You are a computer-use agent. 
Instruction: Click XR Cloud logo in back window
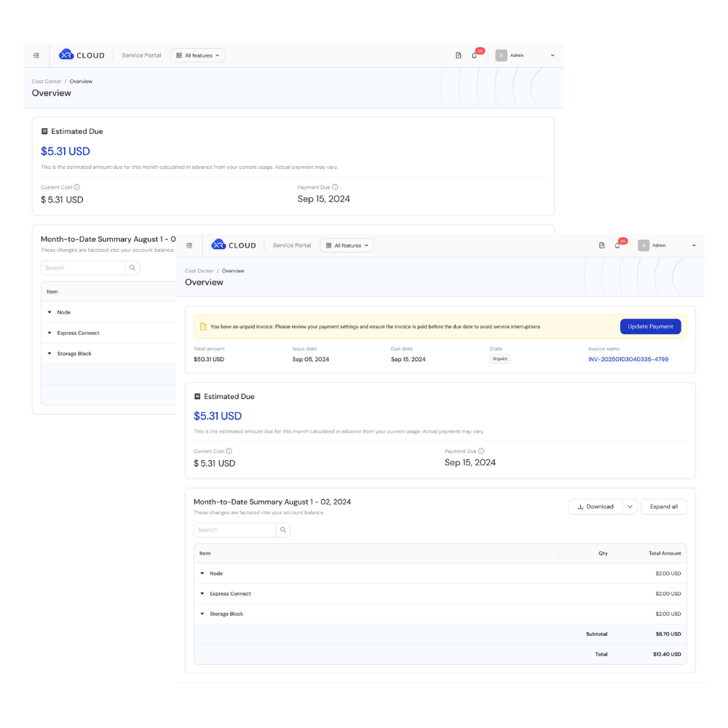point(82,55)
